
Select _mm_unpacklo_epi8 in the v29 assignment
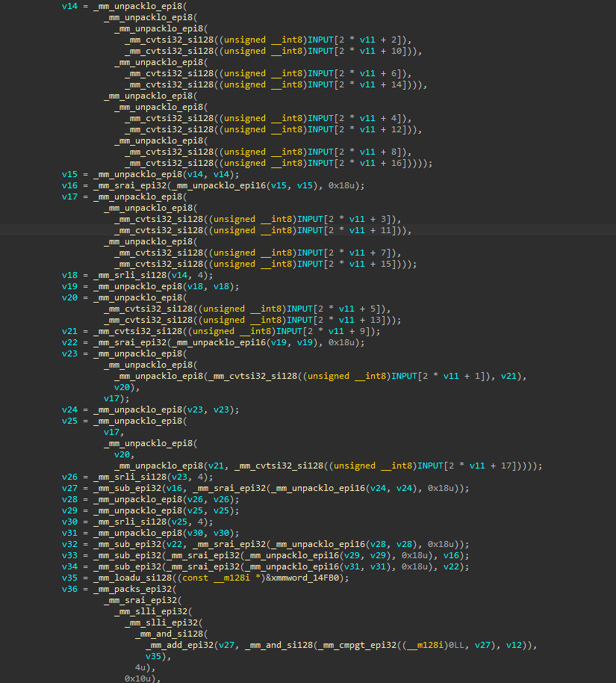coord(138,510)
